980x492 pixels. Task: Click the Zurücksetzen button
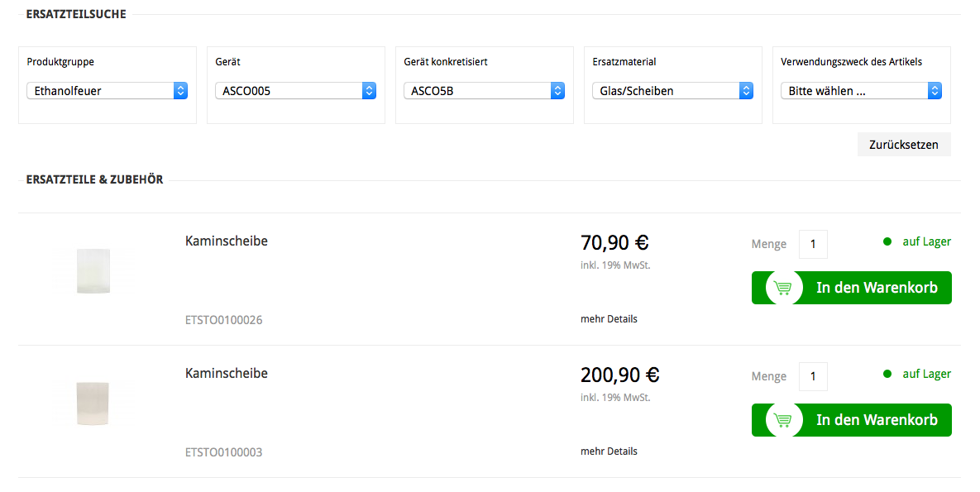click(904, 145)
